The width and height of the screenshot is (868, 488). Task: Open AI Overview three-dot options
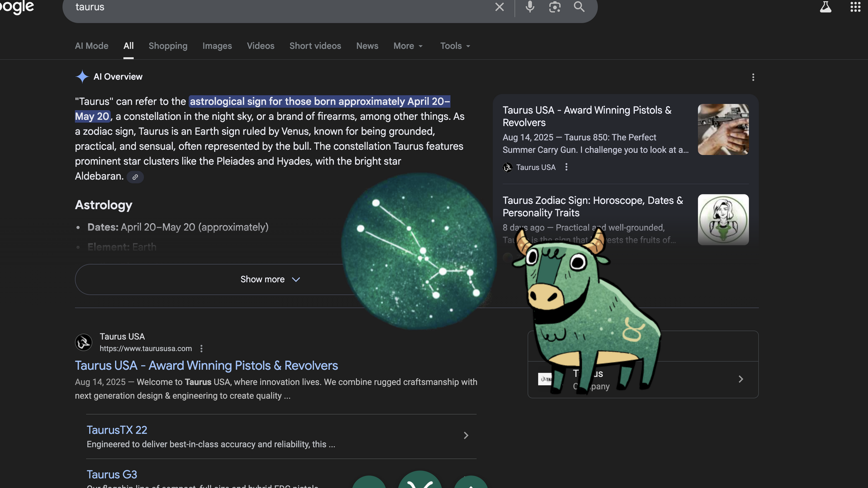(x=753, y=77)
